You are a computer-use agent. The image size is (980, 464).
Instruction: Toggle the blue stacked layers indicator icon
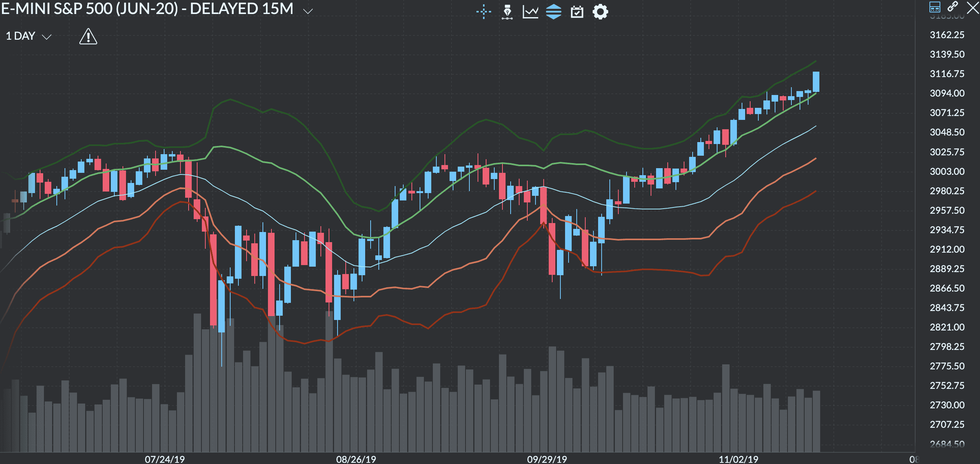[x=553, y=12]
